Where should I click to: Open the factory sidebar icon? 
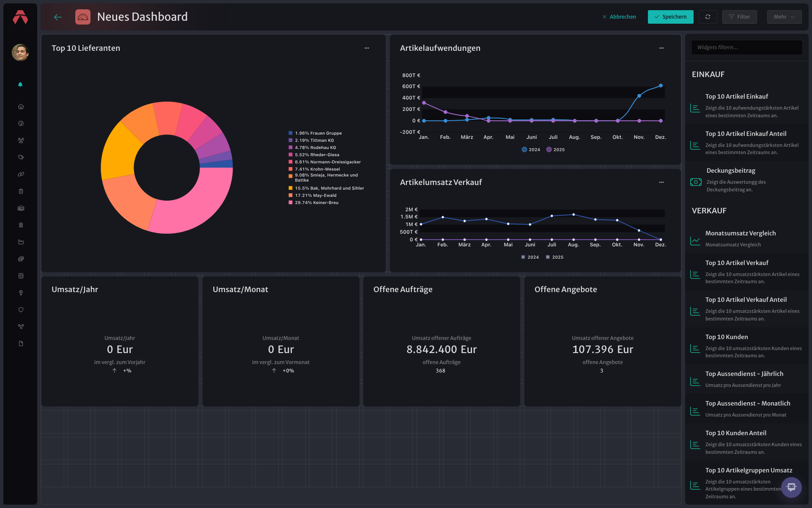[21, 242]
